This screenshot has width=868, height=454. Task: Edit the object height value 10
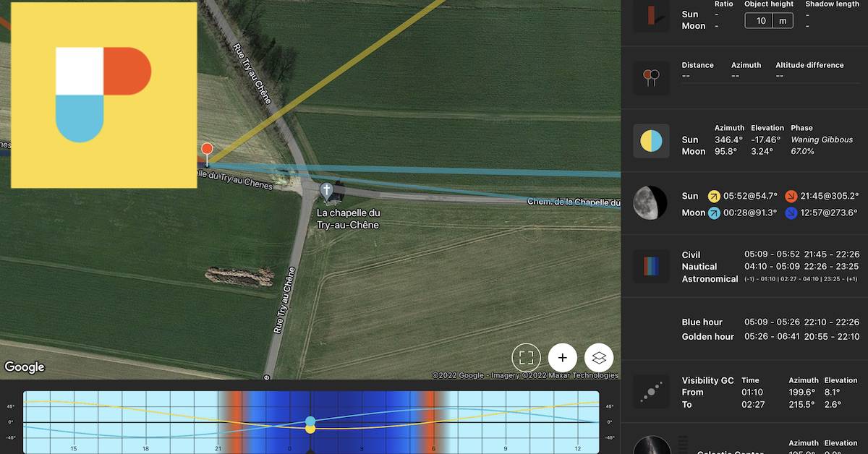point(760,21)
